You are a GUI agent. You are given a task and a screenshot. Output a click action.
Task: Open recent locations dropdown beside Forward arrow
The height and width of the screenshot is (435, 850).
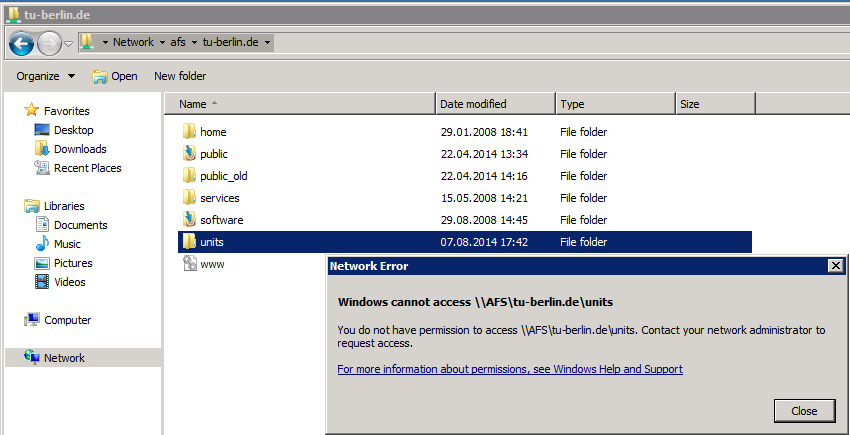[x=69, y=43]
